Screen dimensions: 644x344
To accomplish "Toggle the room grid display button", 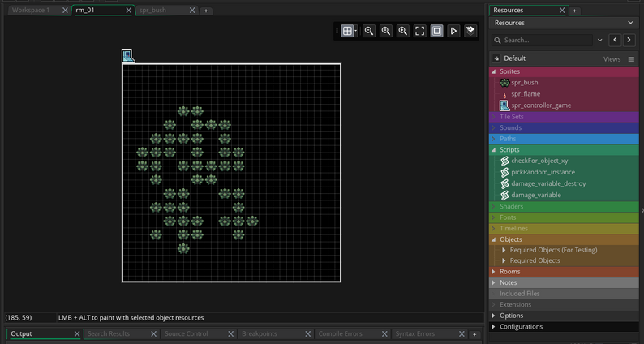I will (346, 31).
